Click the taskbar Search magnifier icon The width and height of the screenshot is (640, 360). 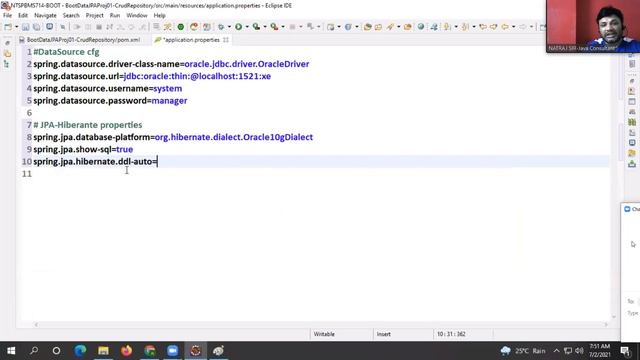pos(34,351)
